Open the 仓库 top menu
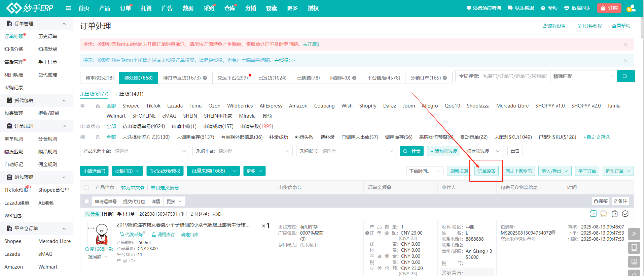Screen dimensions: 644x276 (x=230, y=8)
